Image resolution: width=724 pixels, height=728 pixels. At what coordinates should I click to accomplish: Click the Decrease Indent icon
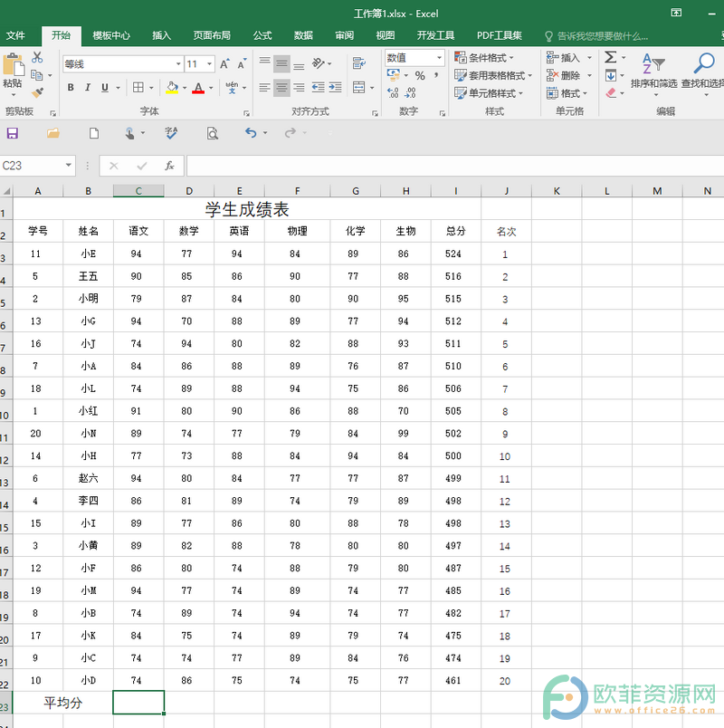pyautogui.click(x=318, y=87)
